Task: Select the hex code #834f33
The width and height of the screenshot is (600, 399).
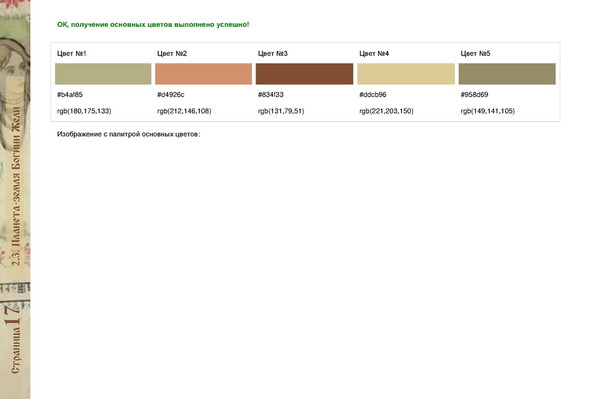Action: (271, 94)
